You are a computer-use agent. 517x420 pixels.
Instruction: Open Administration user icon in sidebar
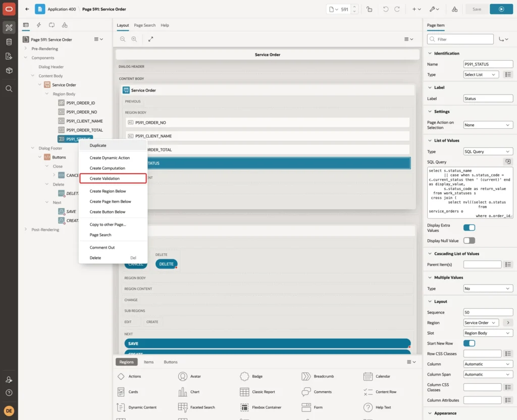pos(9,380)
